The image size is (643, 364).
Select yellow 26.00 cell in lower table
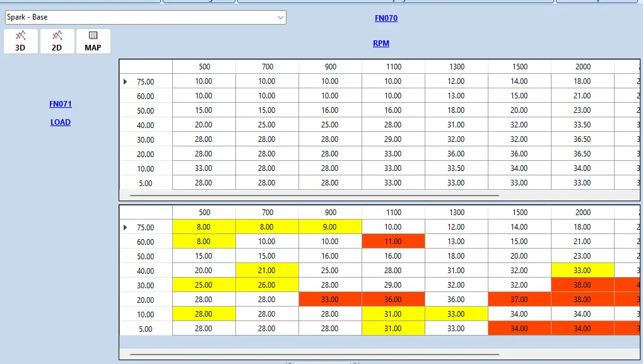tap(268, 285)
